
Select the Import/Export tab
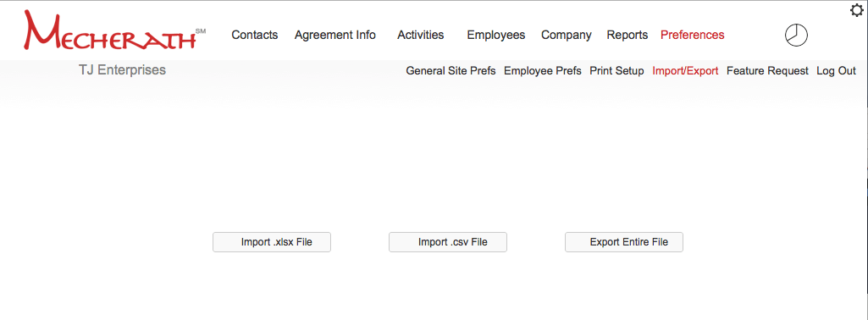(685, 71)
